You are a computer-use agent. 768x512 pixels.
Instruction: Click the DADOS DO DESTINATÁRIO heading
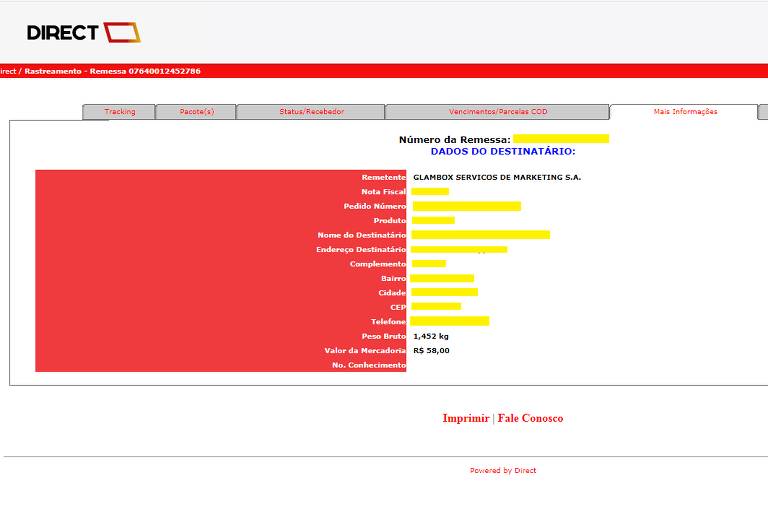503,151
